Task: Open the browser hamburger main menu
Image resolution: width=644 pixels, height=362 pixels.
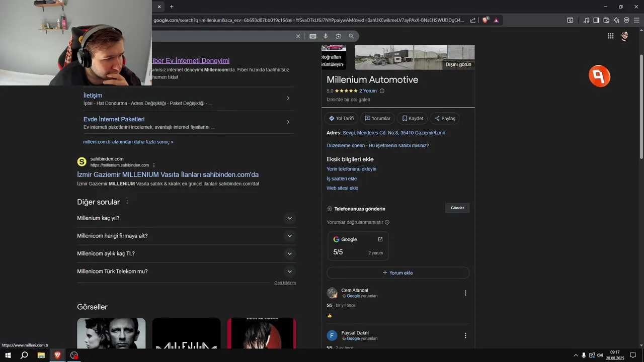Action: click(636, 20)
